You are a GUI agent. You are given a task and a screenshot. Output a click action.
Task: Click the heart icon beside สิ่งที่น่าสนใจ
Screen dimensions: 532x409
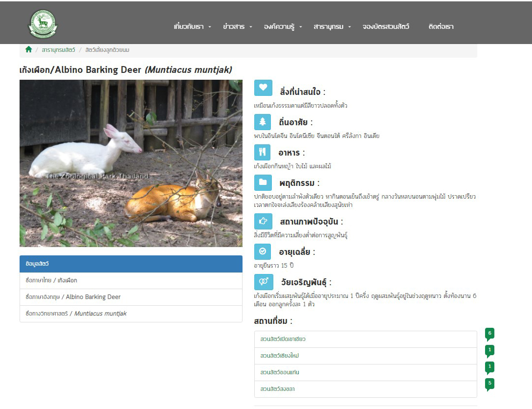pos(263,88)
